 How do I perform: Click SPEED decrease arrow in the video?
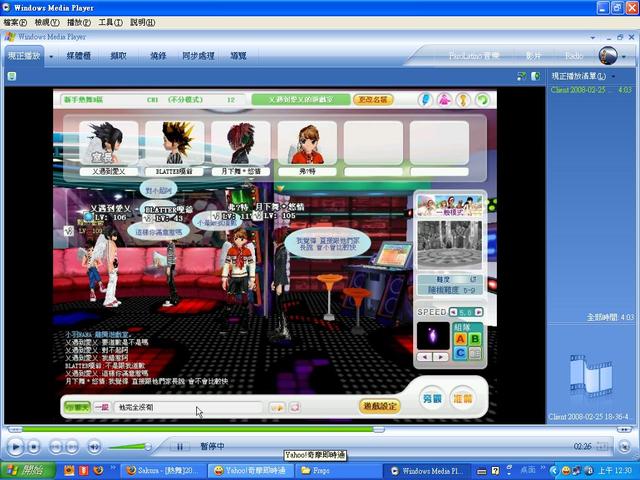pos(453,312)
